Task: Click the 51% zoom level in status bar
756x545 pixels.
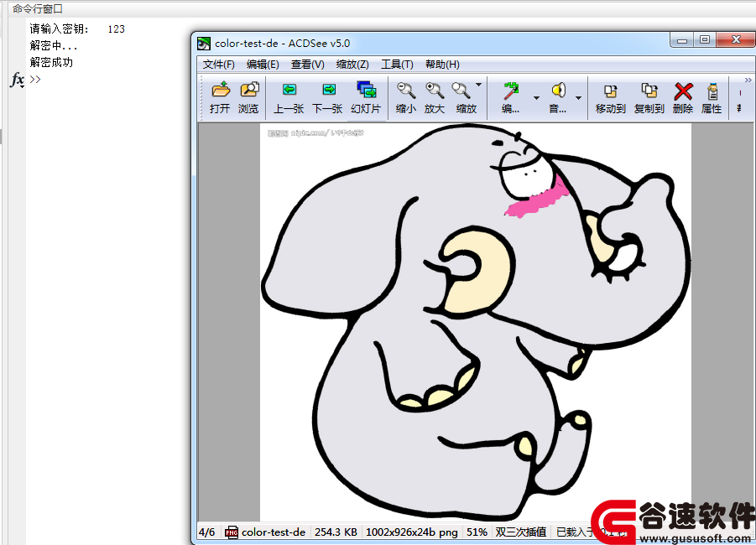Action: [x=477, y=532]
